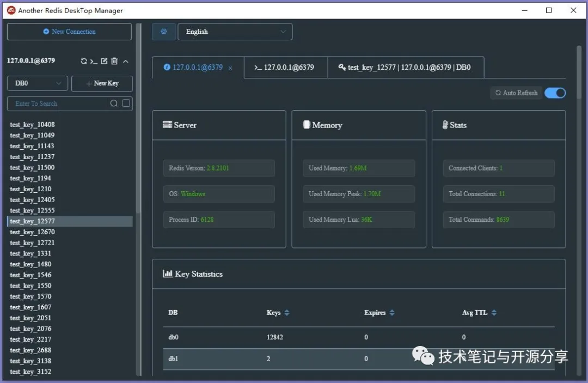This screenshot has width=588, height=383.
Task: Click the db1 row in Key Statistics
Action: (x=359, y=359)
